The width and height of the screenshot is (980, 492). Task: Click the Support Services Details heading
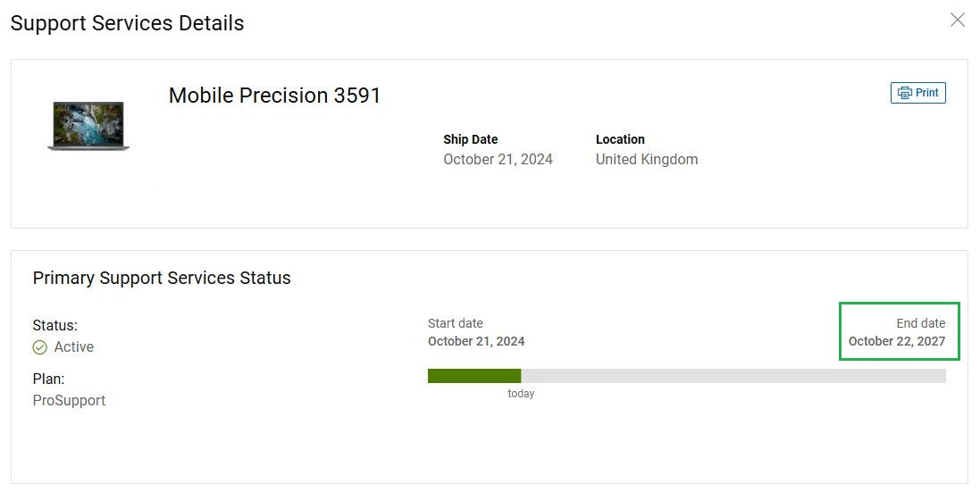coord(127,23)
